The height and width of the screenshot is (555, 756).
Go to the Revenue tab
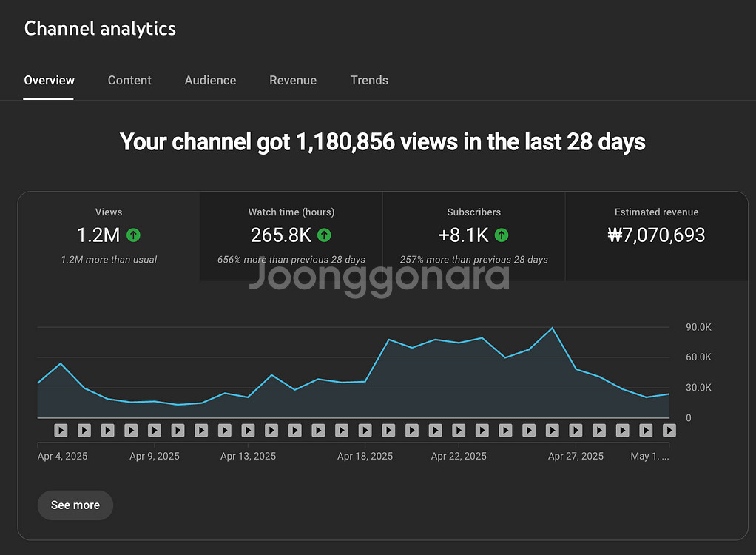tap(293, 80)
